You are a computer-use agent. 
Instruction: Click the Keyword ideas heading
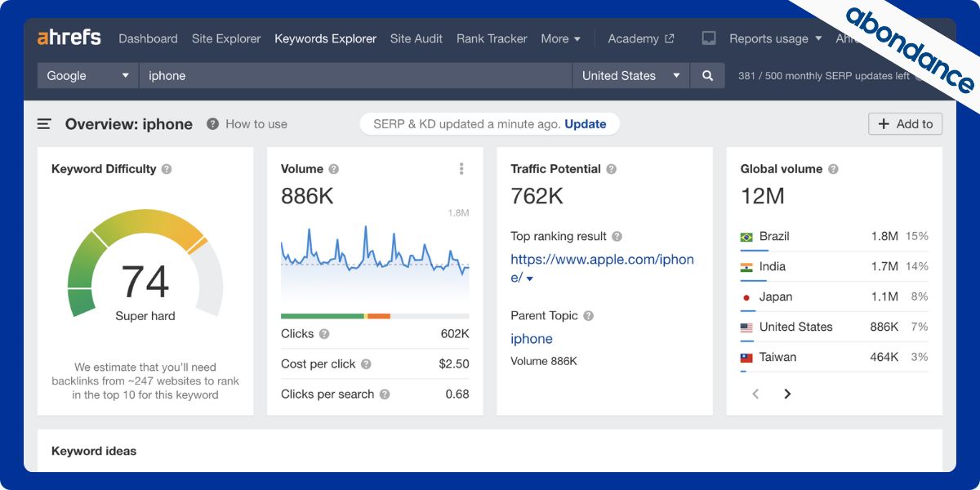tap(94, 451)
